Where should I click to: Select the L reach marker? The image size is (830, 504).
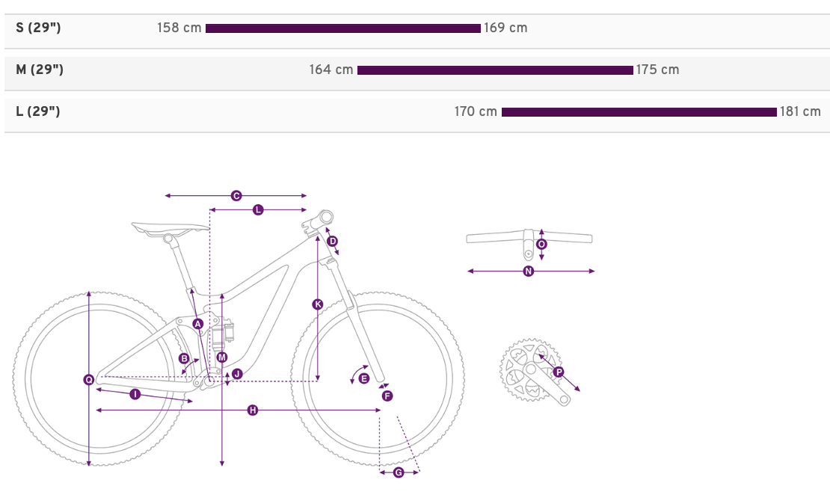pyautogui.click(x=258, y=210)
